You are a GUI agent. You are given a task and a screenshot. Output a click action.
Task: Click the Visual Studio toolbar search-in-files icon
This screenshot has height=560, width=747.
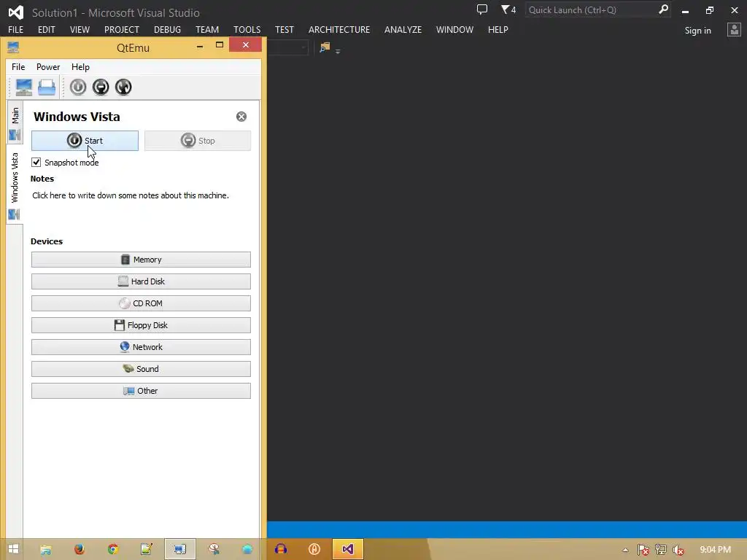click(x=325, y=47)
